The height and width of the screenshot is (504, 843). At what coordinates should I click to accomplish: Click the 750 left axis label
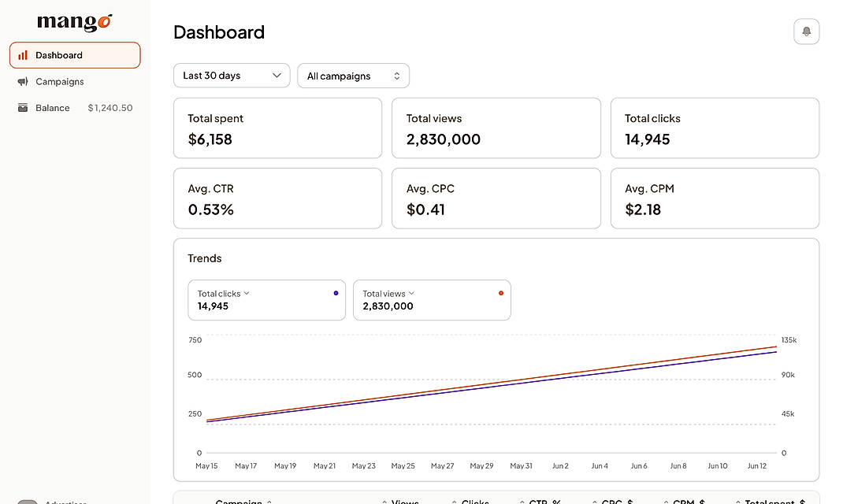(195, 340)
